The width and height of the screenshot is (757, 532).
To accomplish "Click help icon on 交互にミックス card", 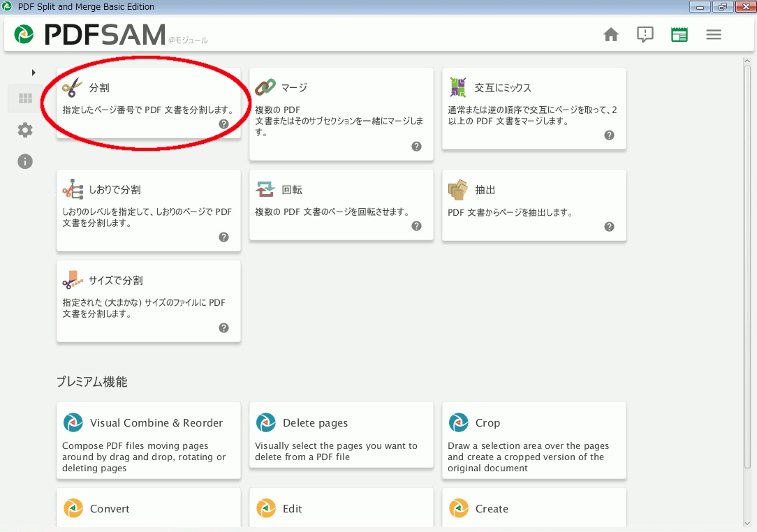I will click(609, 135).
